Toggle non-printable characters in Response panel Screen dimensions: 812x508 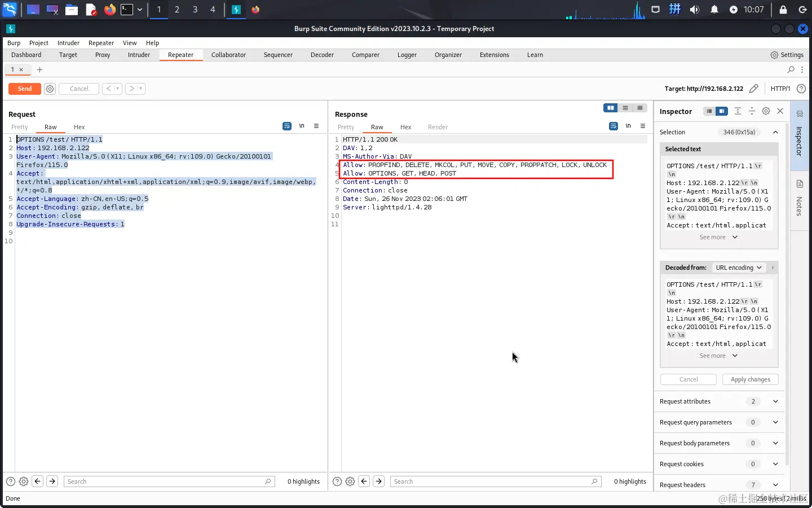(x=628, y=126)
